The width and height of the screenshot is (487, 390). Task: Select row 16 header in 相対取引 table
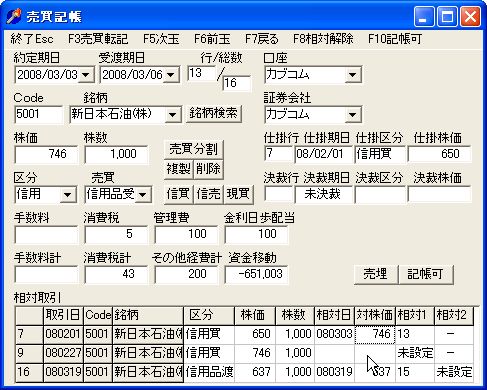[x=29, y=372]
